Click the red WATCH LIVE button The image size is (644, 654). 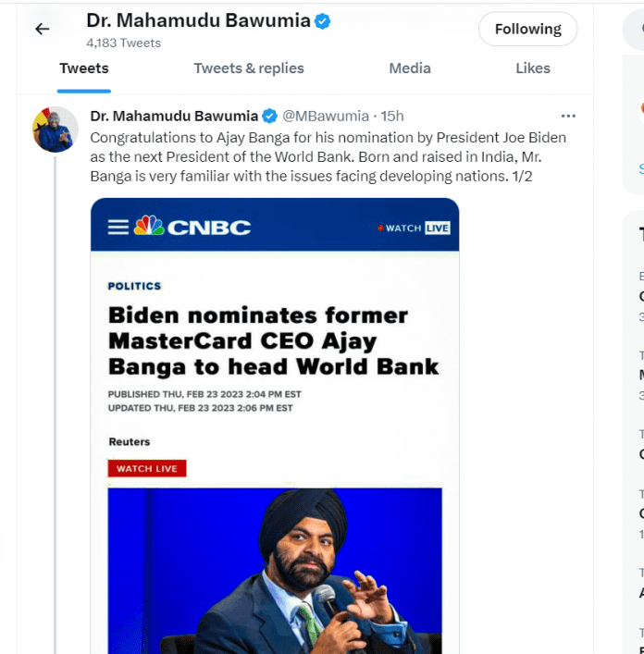[147, 469]
